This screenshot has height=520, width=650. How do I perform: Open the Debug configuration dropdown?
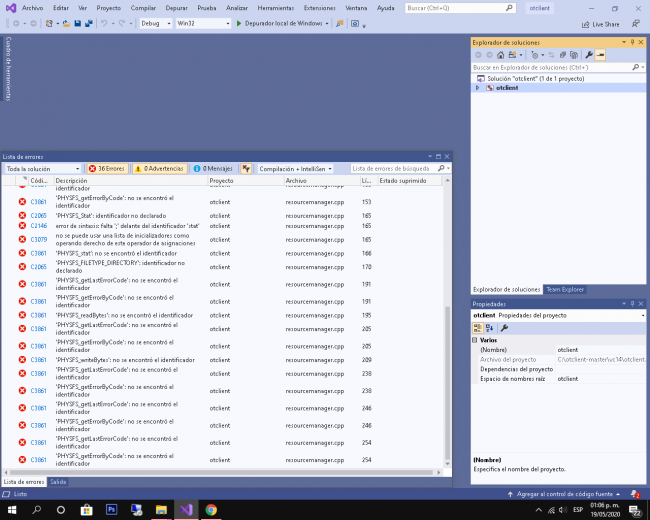coord(155,24)
